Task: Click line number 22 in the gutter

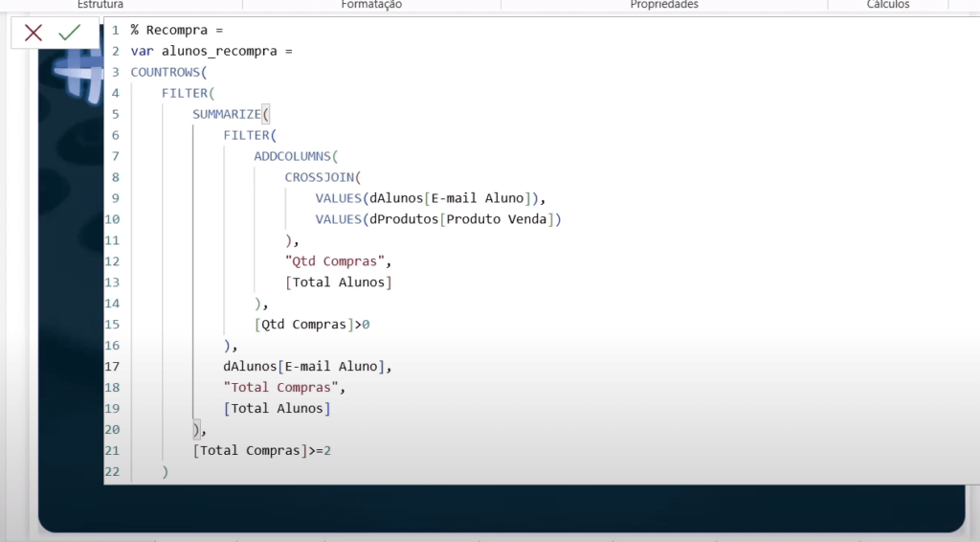Action: (x=115, y=471)
